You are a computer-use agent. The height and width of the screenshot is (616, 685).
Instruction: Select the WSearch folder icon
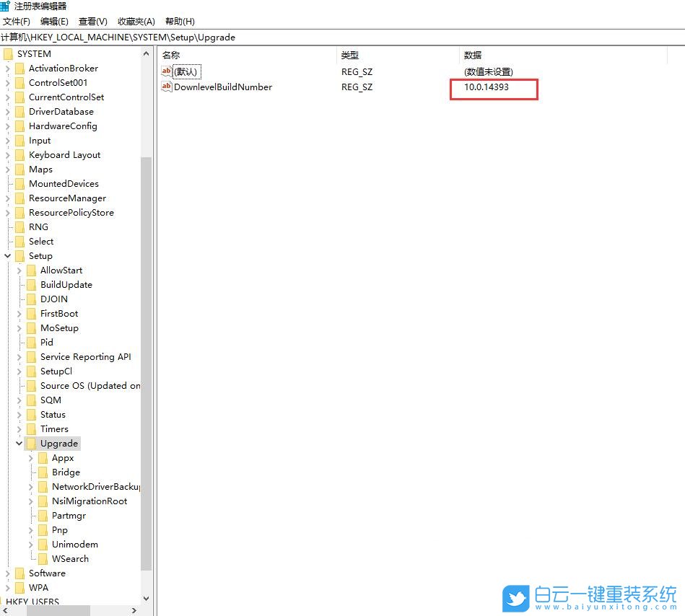pos(42,558)
